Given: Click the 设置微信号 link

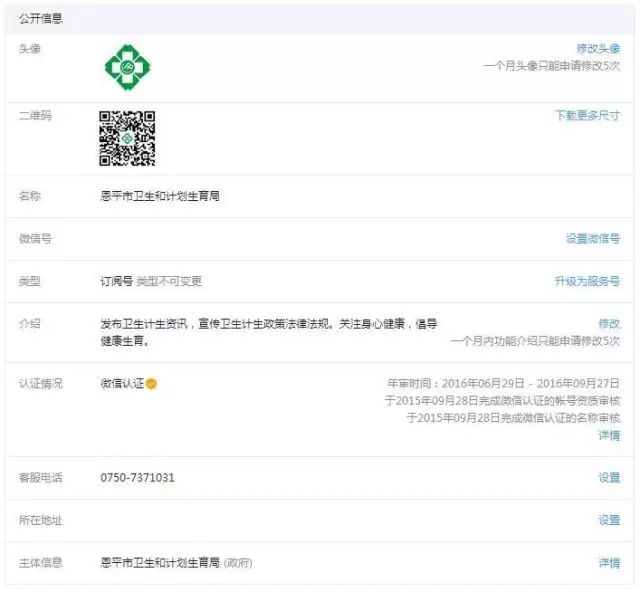Looking at the screenshot, I should 593,238.
